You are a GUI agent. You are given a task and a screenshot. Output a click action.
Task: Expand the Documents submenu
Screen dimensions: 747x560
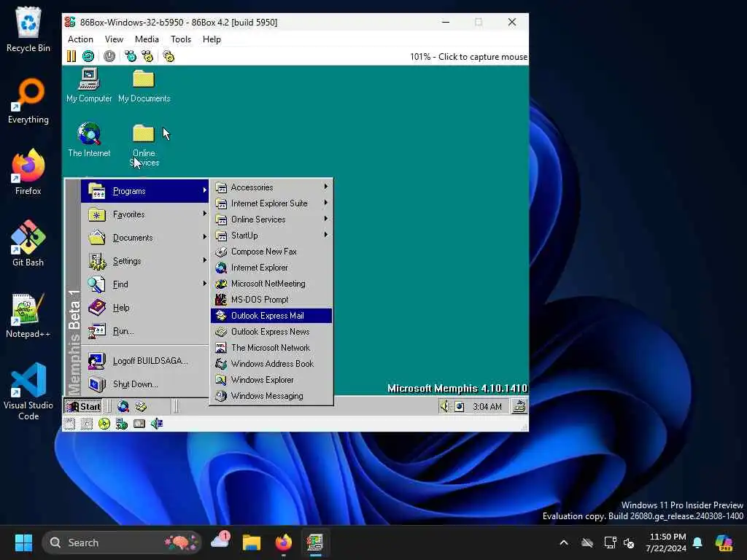[x=145, y=238]
